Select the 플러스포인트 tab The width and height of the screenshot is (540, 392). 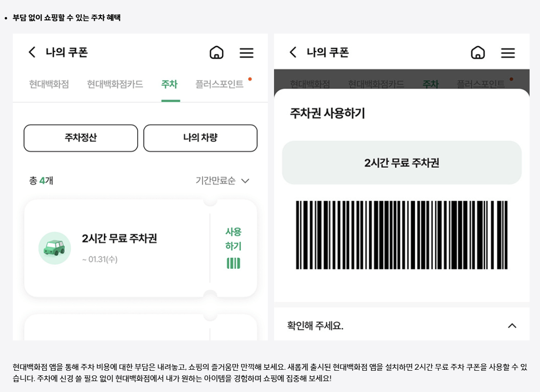[x=219, y=83]
